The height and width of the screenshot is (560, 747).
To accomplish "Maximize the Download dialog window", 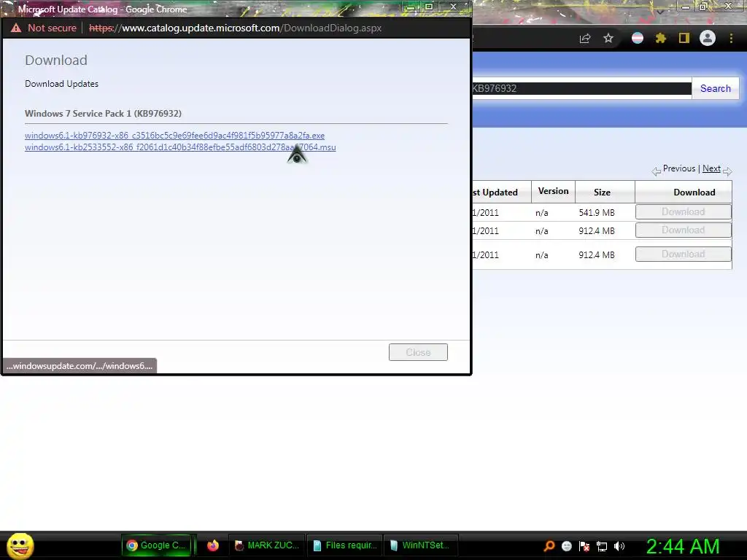I will (429, 7).
